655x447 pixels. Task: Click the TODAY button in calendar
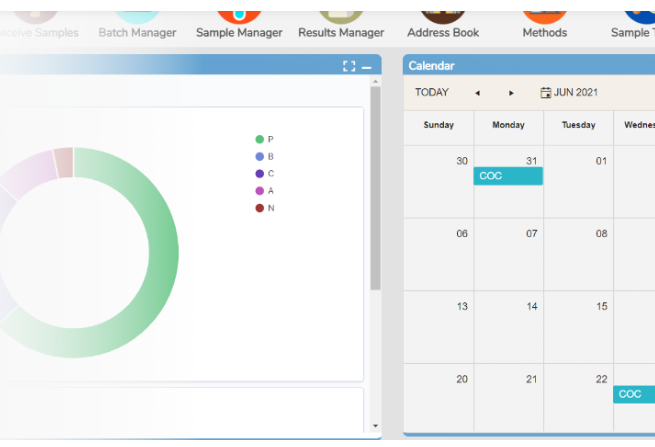[x=432, y=92]
